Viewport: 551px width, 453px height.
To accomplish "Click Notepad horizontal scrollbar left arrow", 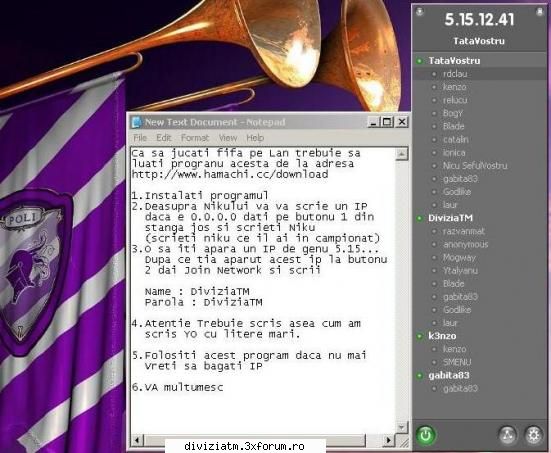I will [137, 440].
